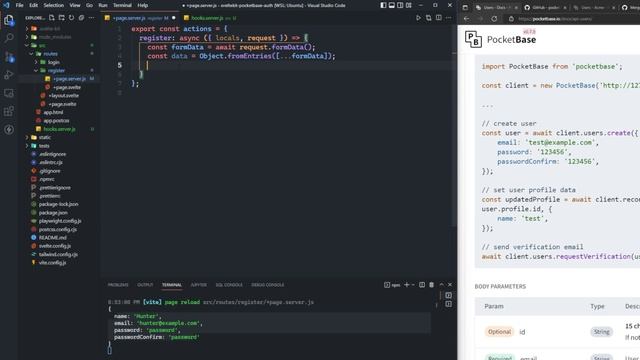Expand the .svelte-kit folder

27,29
